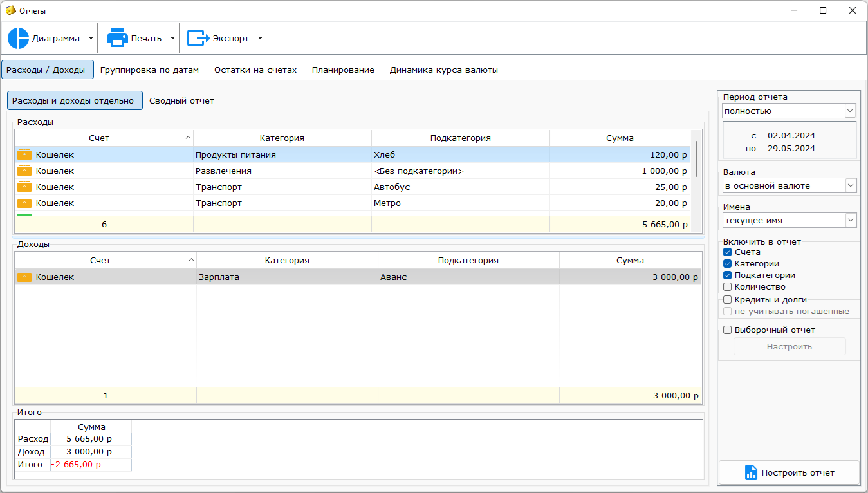Click chart icon on Построить отчет button
This screenshot has width=868, height=493.
751,472
